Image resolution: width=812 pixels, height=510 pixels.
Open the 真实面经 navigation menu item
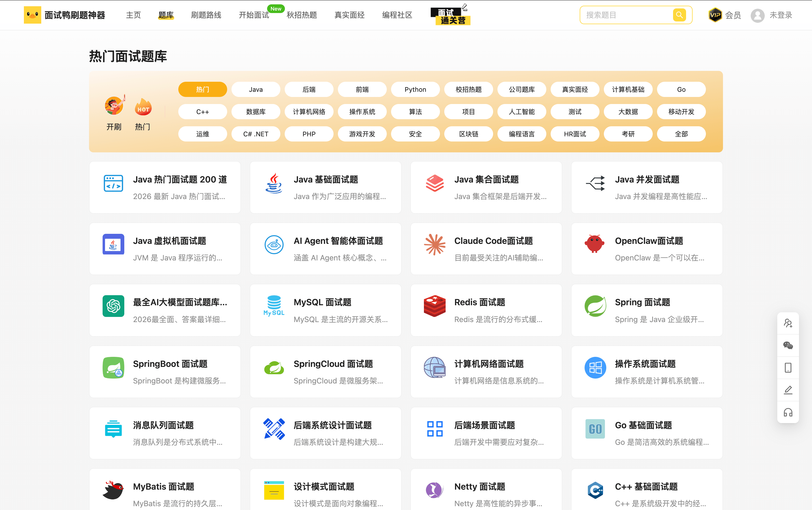(350, 15)
